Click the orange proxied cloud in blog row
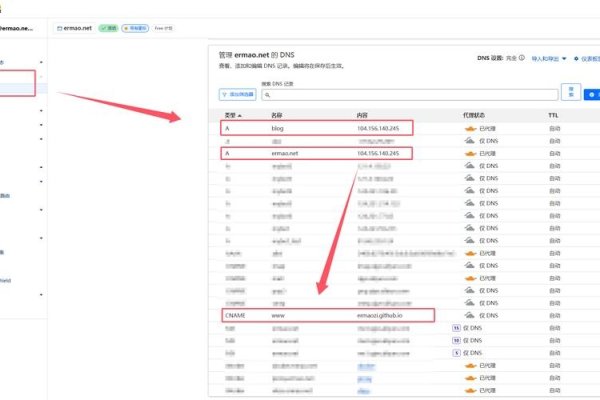 point(470,129)
